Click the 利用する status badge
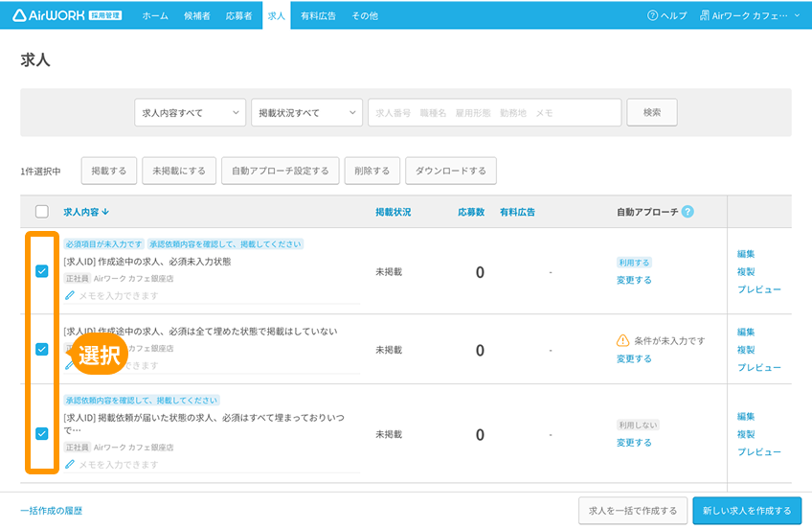Viewport: 812px width, 529px height. (x=634, y=263)
